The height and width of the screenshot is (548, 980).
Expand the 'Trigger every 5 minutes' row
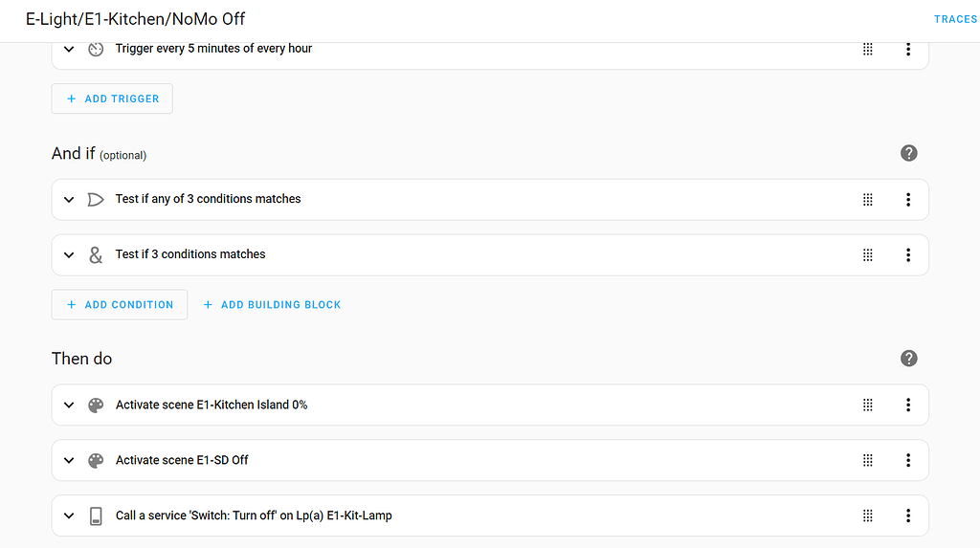point(69,49)
